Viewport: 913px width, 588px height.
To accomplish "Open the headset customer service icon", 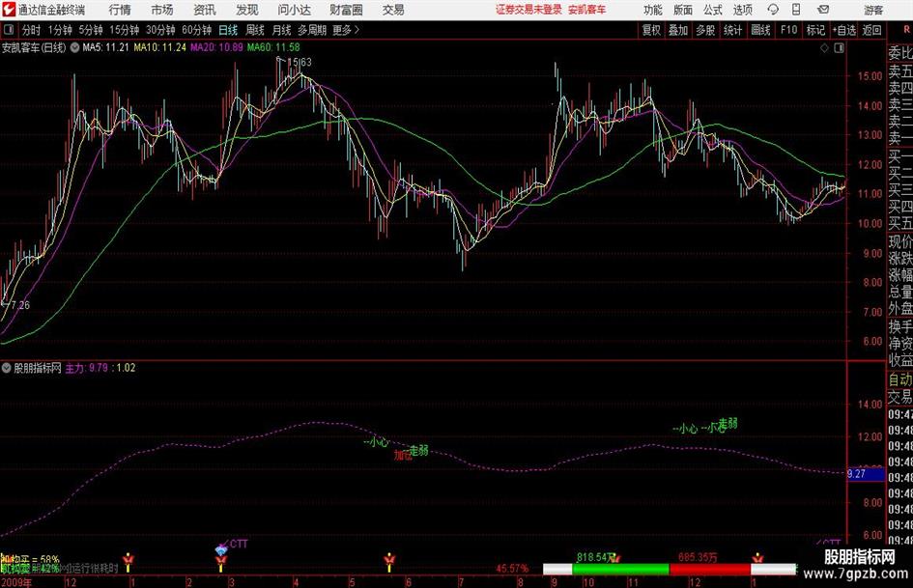I will (x=773, y=10).
